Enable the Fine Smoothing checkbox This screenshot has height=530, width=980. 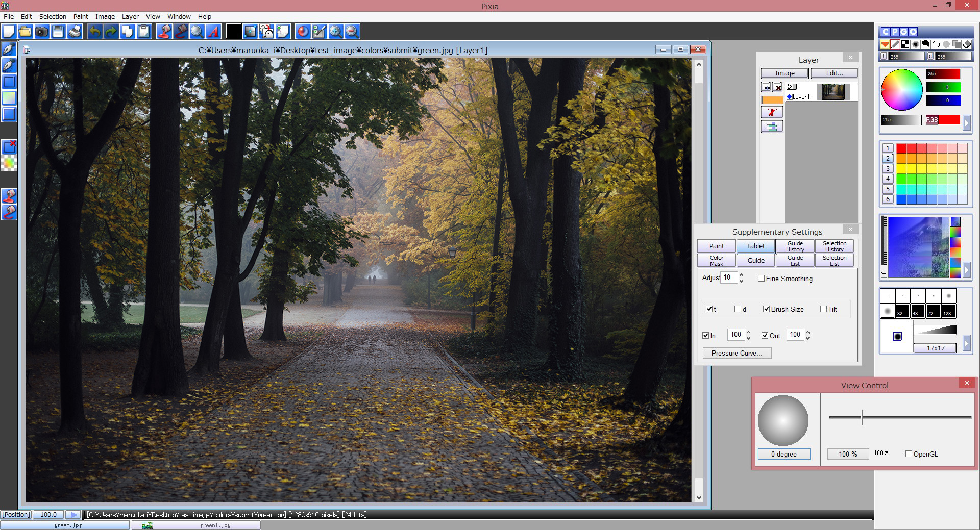click(761, 279)
